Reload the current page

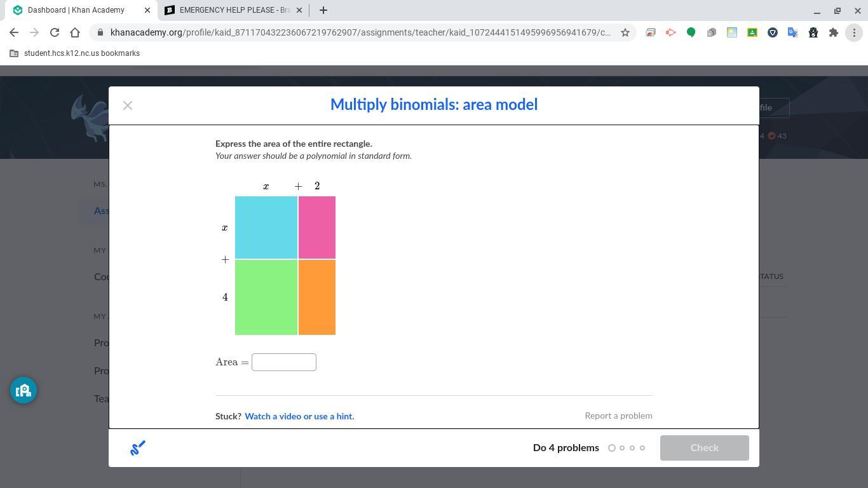pos(55,32)
